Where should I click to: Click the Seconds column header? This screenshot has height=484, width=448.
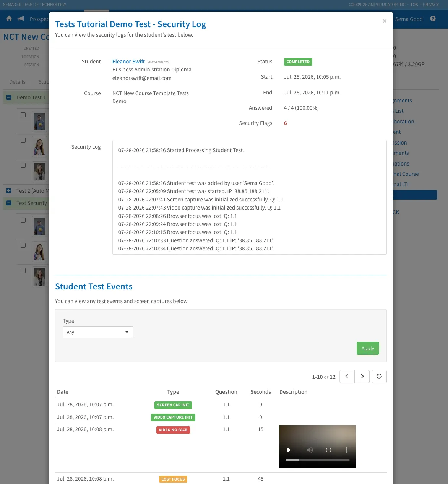pos(261,392)
